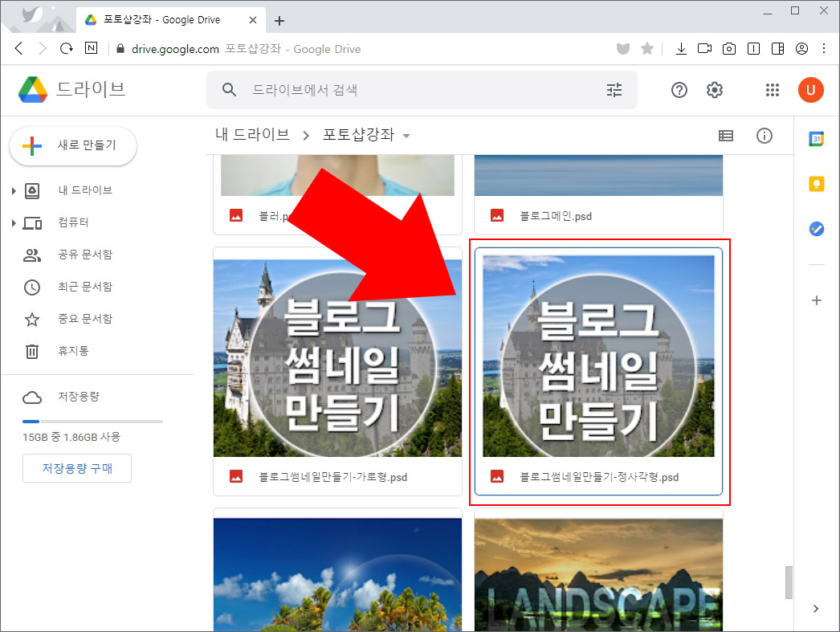Viewport: 840px width, 632px height.
Task: Select the LANDSCAPE image thumbnail
Action: click(598, 575)
